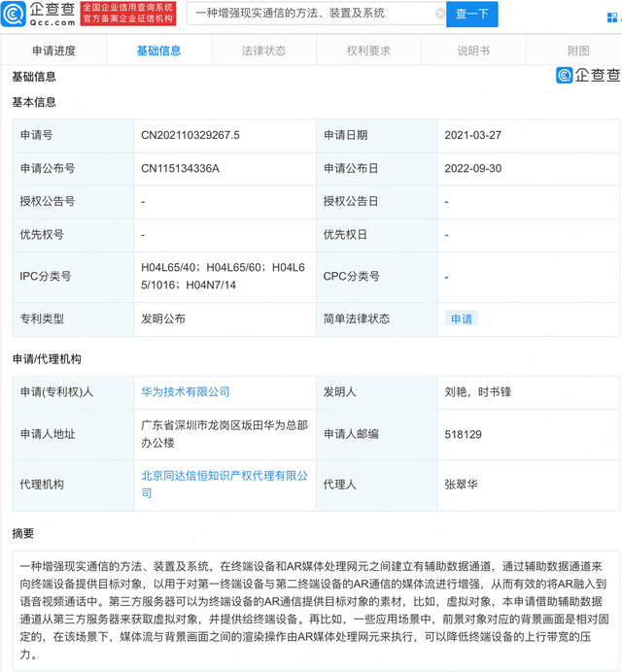622x672 pixels.
Task: Open the 法律状态 tab
Action: tap(263, 50)
